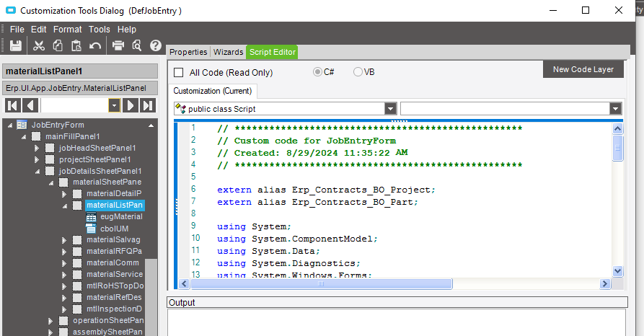Click code editor horizontal scrollbar thumb

tap(321, 284)
